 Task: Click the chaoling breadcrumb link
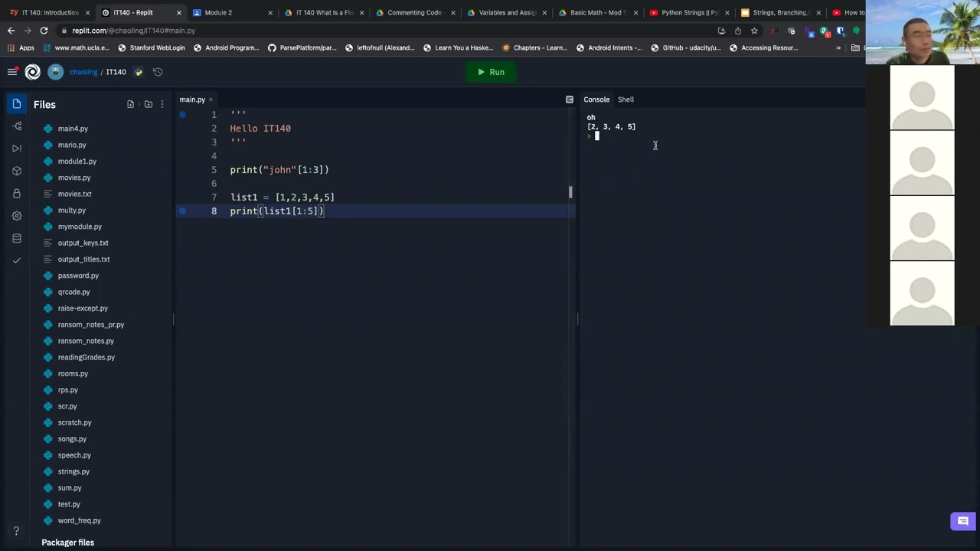pyautogui.click(x=83, y=72)
